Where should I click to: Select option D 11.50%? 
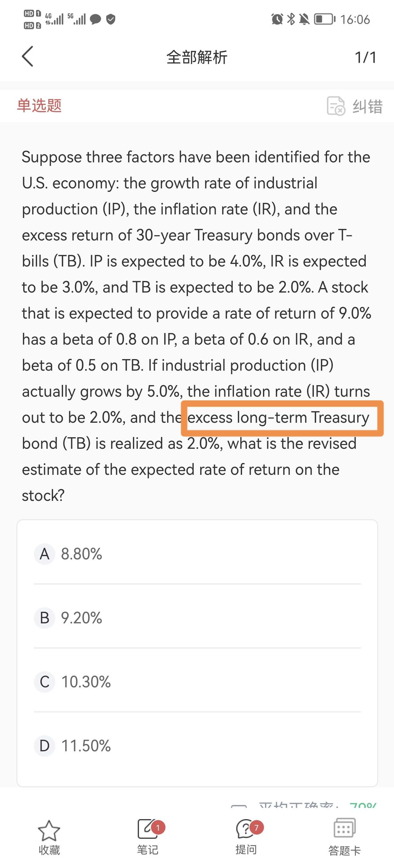pos(85,746)
